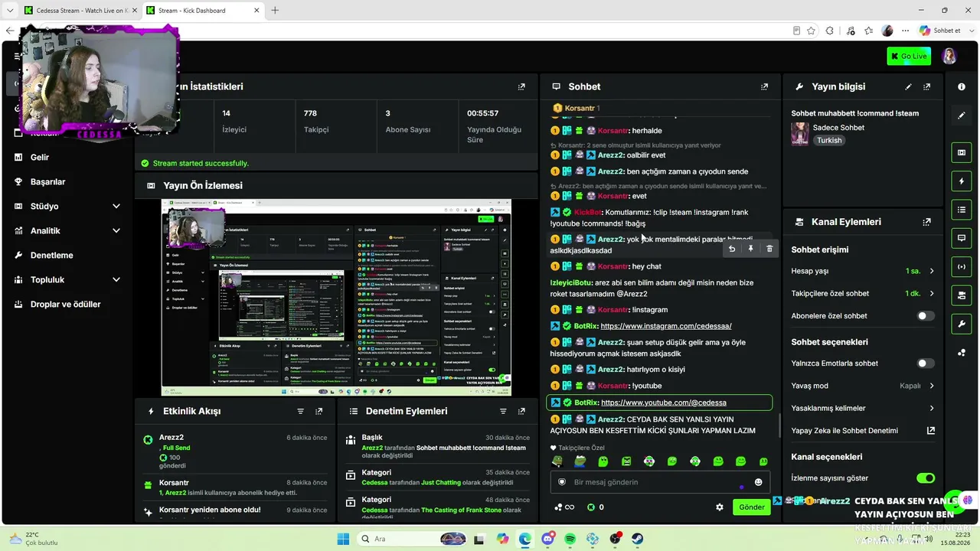
Task: Open Droplar ve ödüller in the sidebar
Action: point(67,304)
